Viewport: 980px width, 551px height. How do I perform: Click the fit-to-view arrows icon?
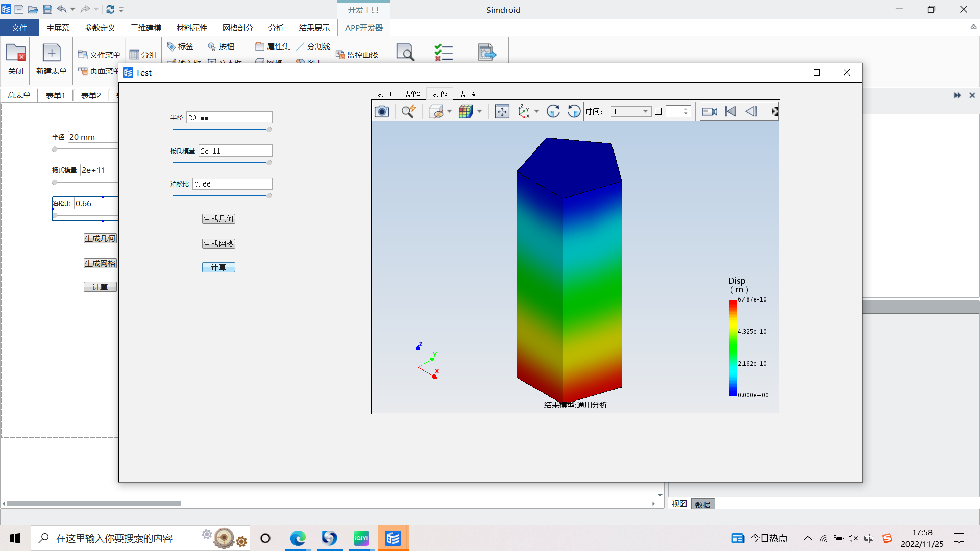[502, 111]
